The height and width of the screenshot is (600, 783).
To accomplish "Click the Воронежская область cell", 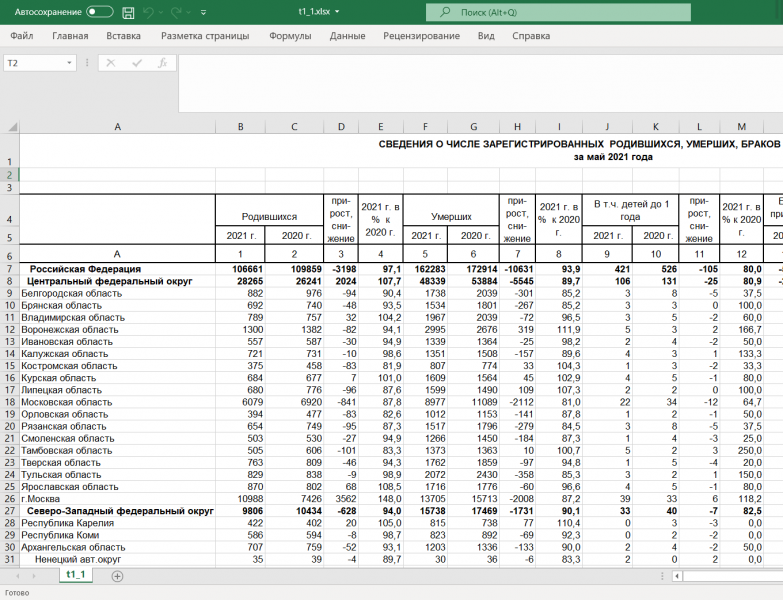I will click(x=117, y=330).
